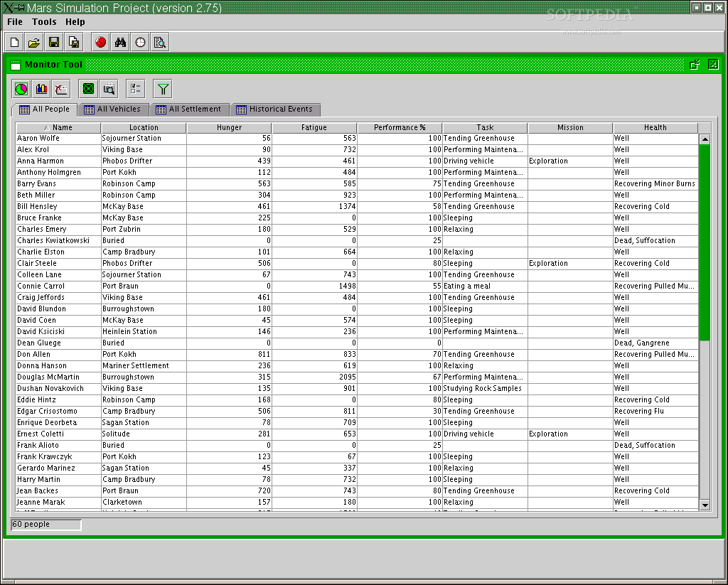This screenshot has height=585, width=728.
Task: Open the Tools menu
Action: (x=44, y=22)
